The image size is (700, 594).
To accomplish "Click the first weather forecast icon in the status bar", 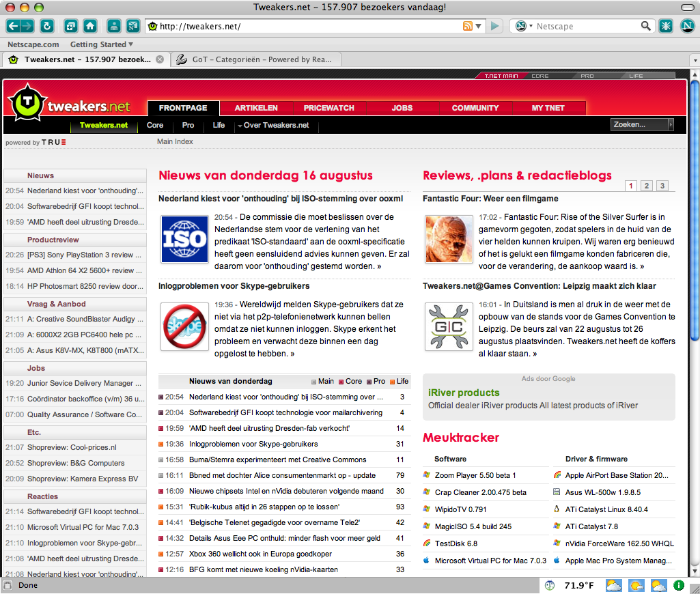I will (x=614, y=585).
